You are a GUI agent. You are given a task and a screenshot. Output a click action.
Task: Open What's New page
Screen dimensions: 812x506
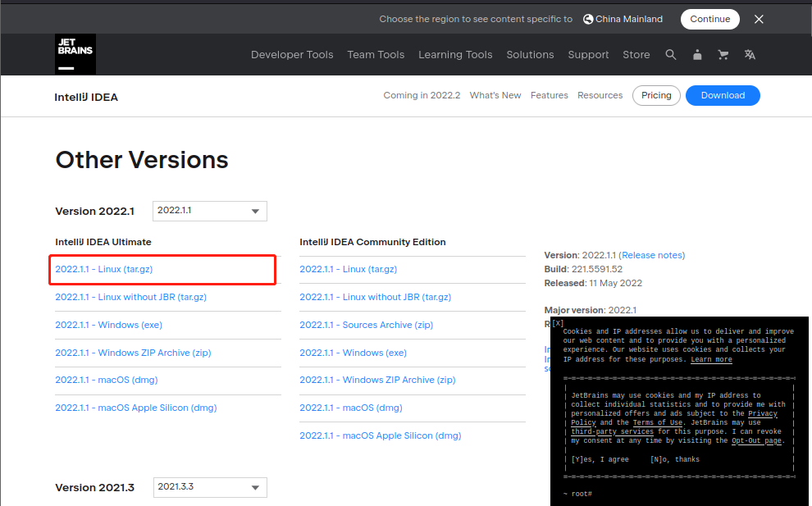(x=495, y=95)
